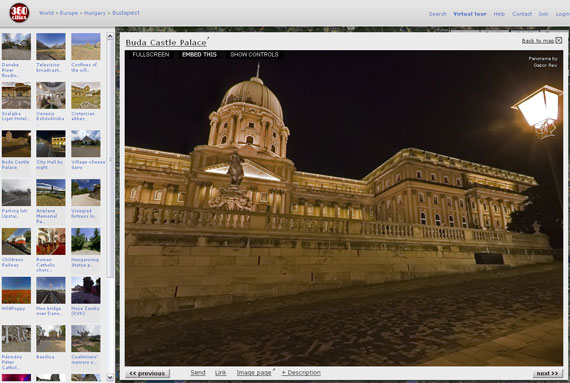
Task: Open Nove Zamky thumbnail
Action: click(x=86, y=290)
